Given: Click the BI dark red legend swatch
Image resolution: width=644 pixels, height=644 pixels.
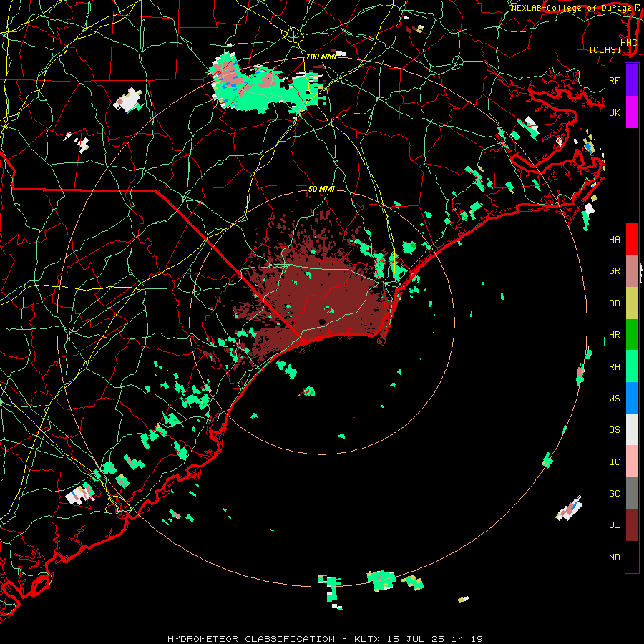Looking at the screenshot, I should tap(632, 525).
